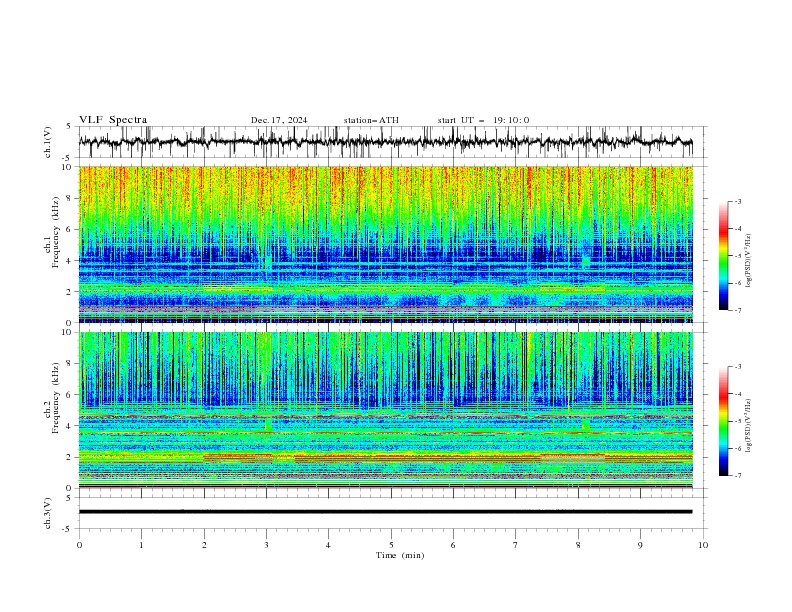Click the "-3" label on lower colorbar
Screen dimensions: 792x612
[x=738, y=367]
